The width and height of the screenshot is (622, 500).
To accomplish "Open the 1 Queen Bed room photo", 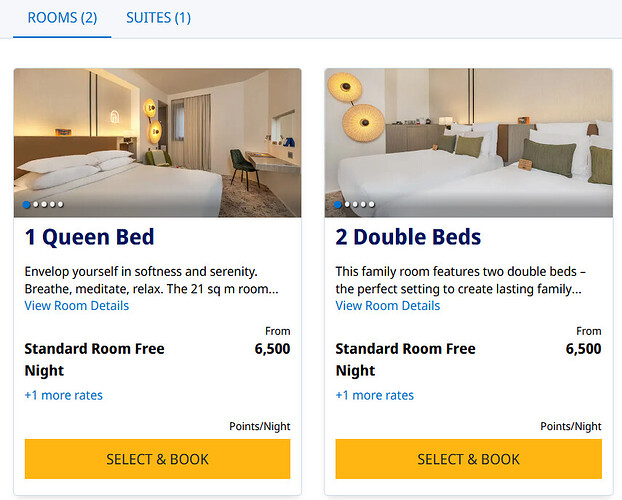I will (x=157, y=143).
